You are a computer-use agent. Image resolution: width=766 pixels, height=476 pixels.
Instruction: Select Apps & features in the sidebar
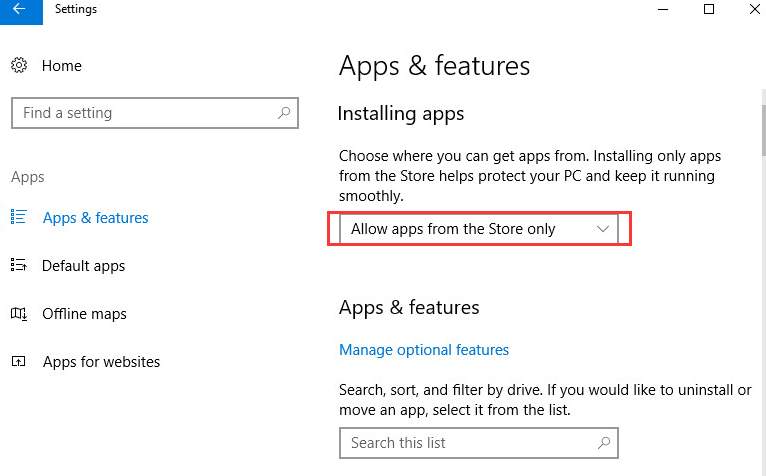point(96,217)
